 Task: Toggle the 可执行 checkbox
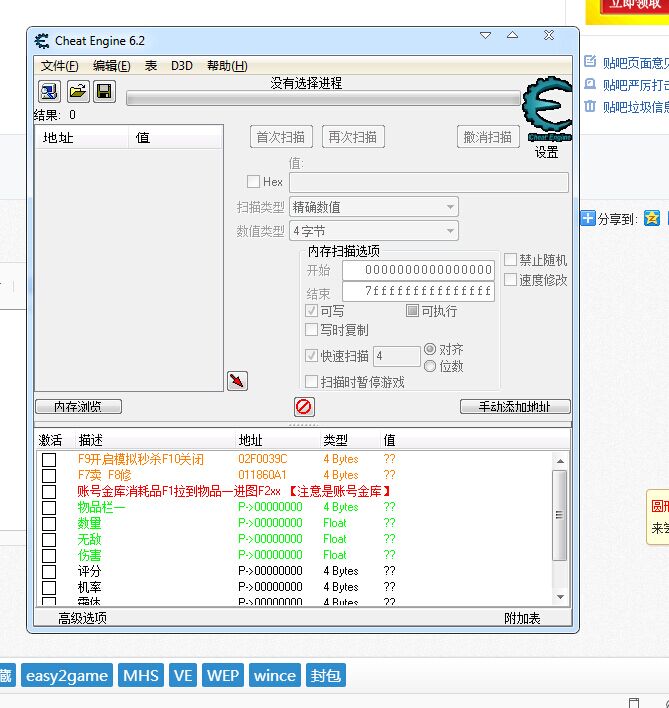point(412,311)
